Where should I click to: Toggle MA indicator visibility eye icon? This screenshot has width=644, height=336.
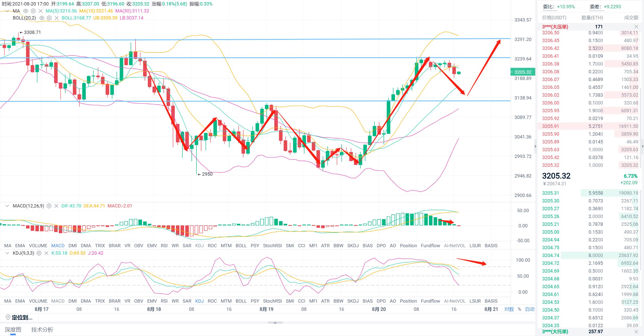coord(26,11)
